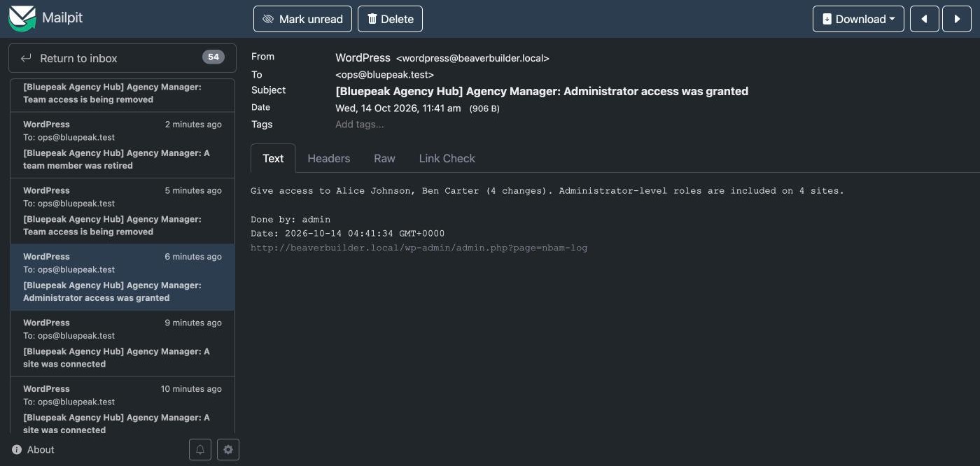
Task: Mark the message as unread
Action: click(302, 19)
